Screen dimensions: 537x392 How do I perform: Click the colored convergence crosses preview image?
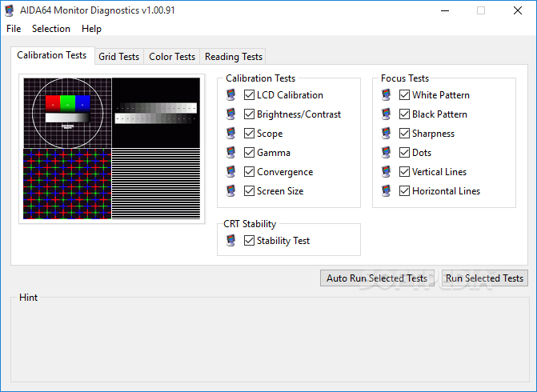pyautogui.click(x=67, y=184)
